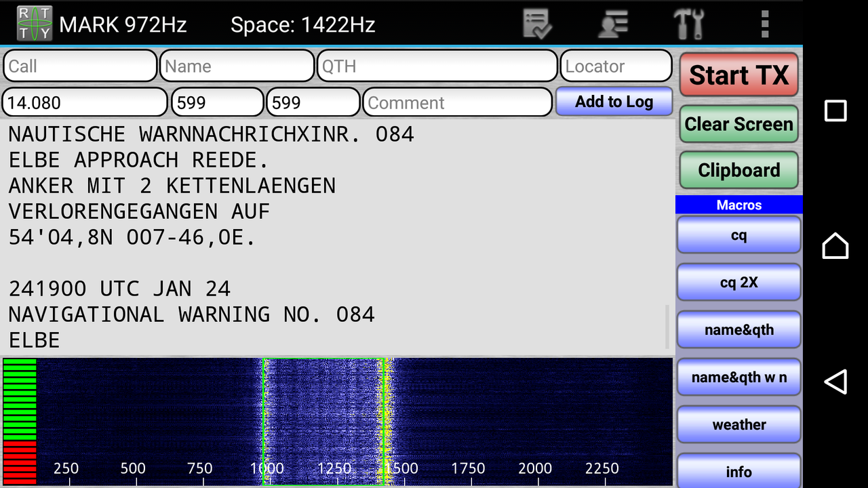Tune waterfall at the 2000 Hz mark
Viewport: 868px width, 488px height.
pyautogui.click(x=535, y=468)
